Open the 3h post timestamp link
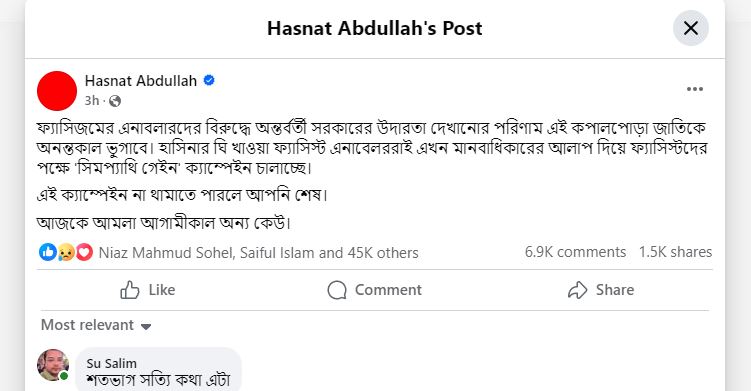 92,101
